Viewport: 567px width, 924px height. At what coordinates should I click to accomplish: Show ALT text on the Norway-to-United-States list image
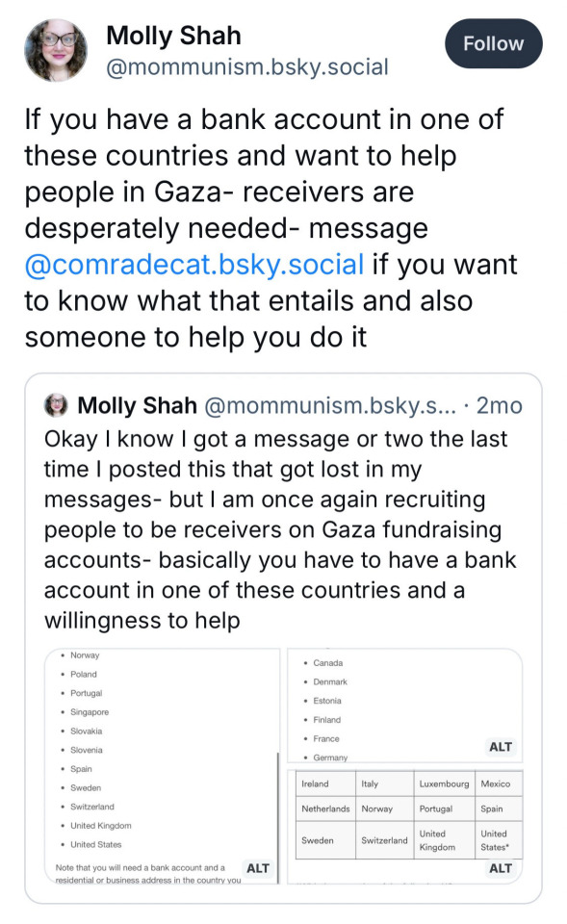258,868
